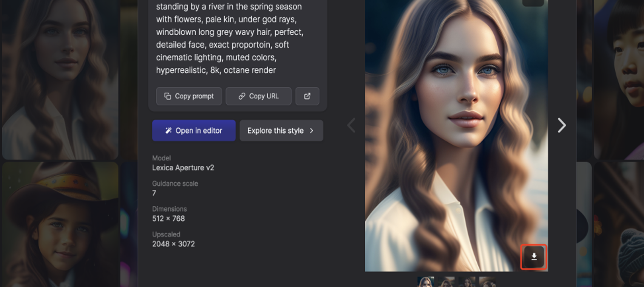Click the main portrait image

pyautogui.click(x=456, y=135)
